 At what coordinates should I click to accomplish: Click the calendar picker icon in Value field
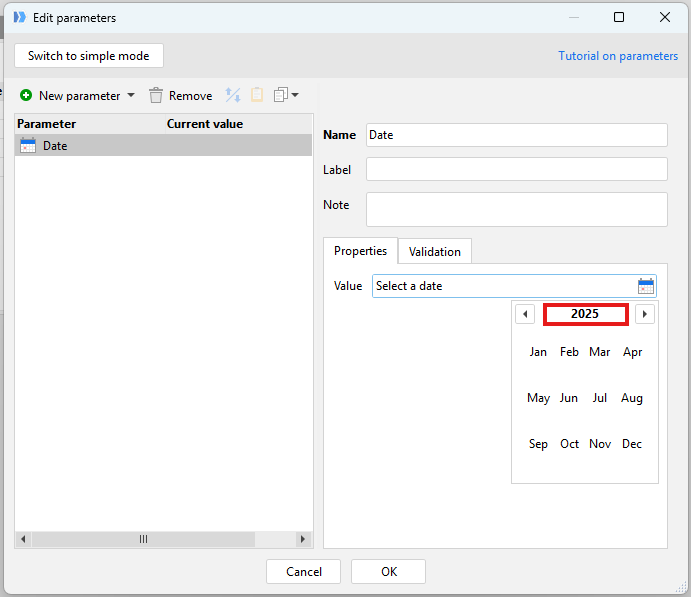[646, 286]
